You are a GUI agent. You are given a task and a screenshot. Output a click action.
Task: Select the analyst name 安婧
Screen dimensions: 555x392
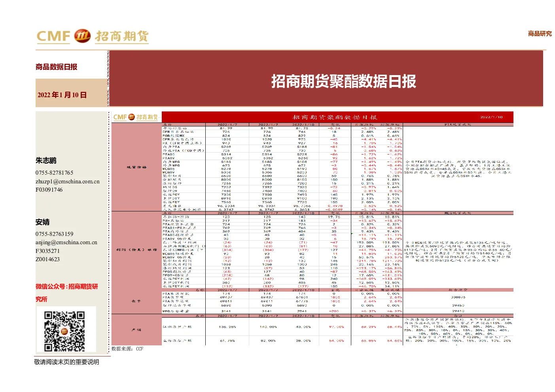tap(43, 222)
